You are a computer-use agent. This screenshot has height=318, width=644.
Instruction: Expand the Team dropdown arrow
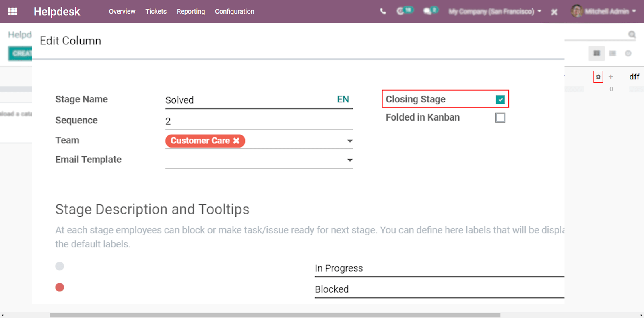350,141
